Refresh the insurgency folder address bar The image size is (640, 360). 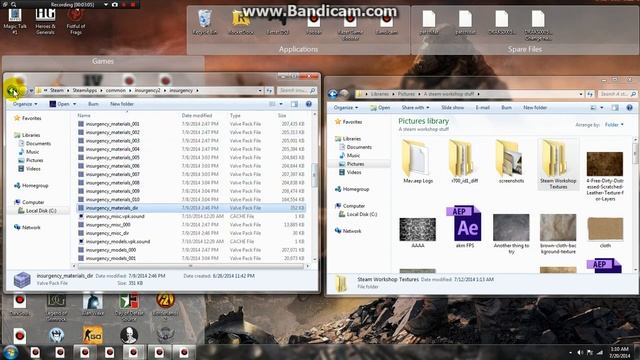click(269, 90)
